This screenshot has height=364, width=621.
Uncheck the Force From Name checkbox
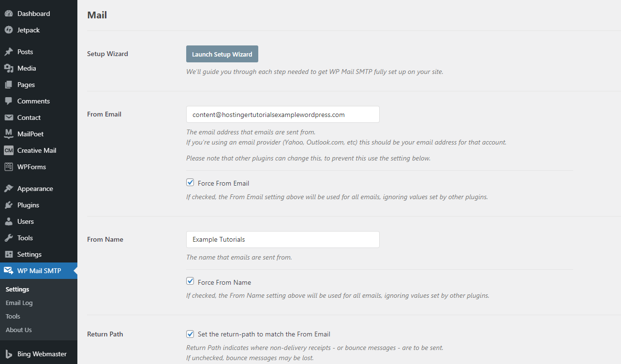(190, 282)
